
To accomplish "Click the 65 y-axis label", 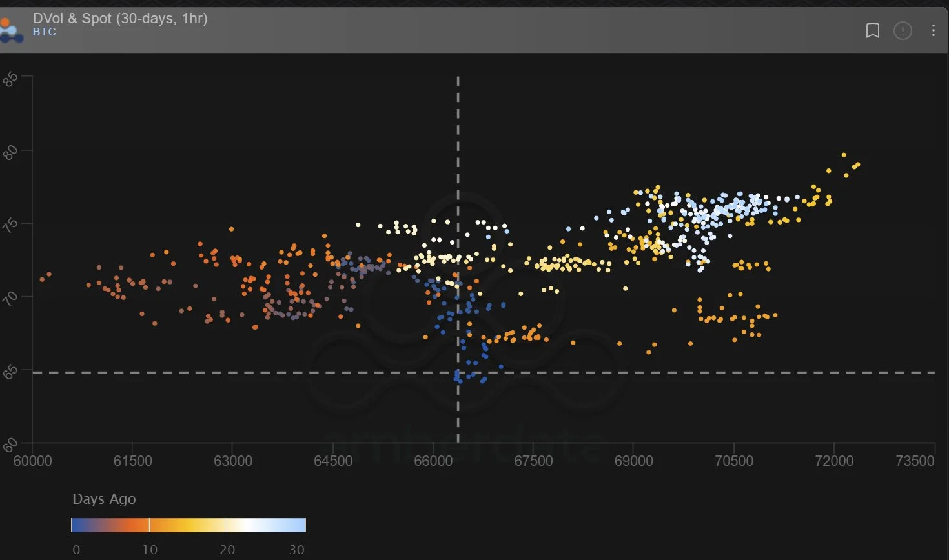I will click(x=11, y=372).
